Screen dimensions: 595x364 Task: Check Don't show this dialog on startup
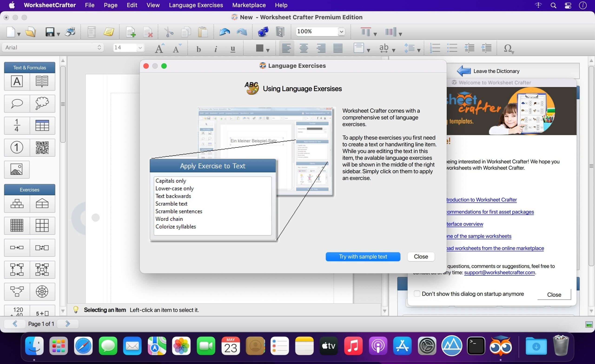(416, 294)
